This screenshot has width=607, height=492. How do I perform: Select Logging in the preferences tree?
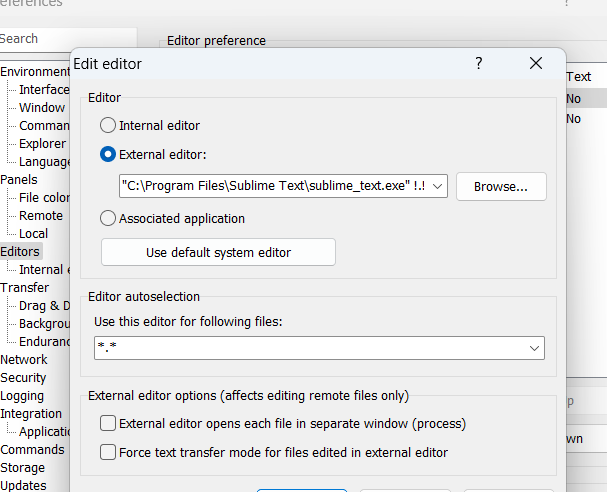(x=22, y=395)
